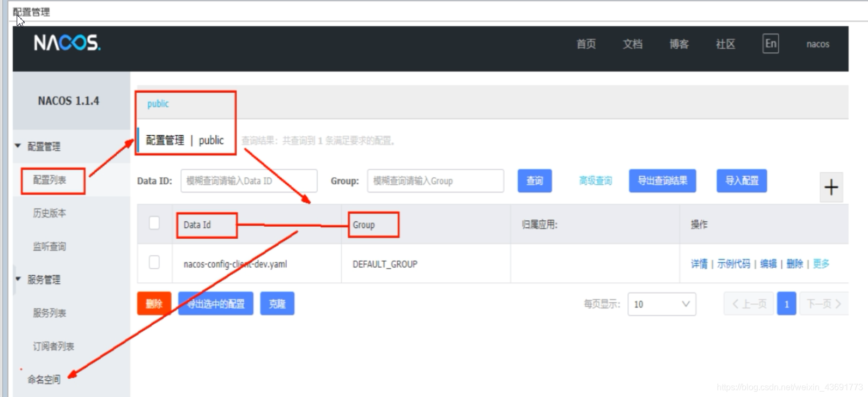Open the 每页显示 page size dropdown
This screenshot has height=397, width=868.
coord(661,304)
